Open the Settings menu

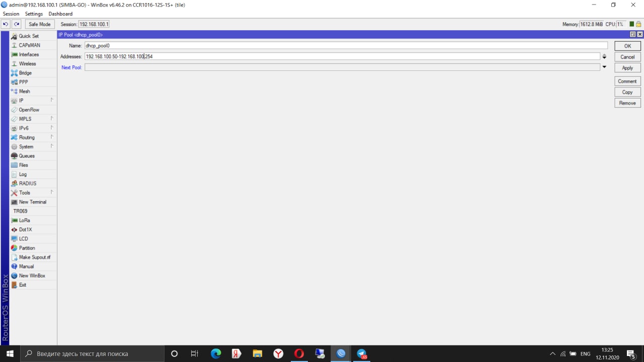click(x=34, y=14)
